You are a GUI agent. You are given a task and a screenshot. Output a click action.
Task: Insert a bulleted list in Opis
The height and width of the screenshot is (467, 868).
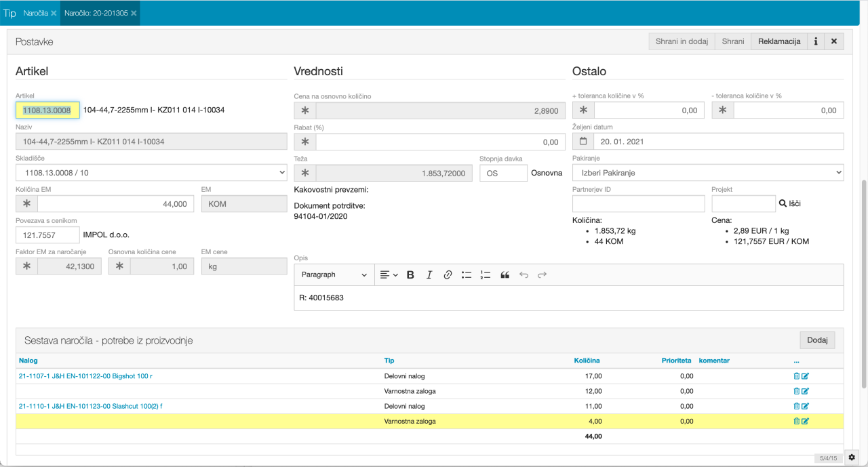point(467,275)
